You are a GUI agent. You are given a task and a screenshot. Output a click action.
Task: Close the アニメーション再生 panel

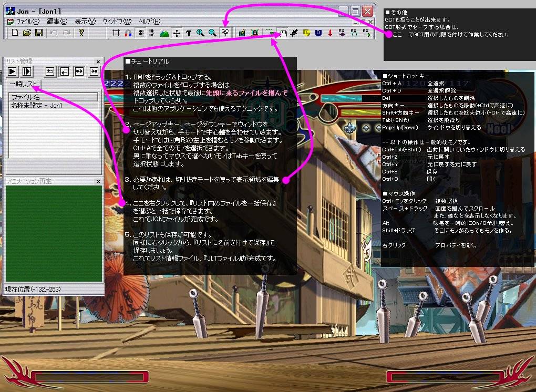pos(98,181)
